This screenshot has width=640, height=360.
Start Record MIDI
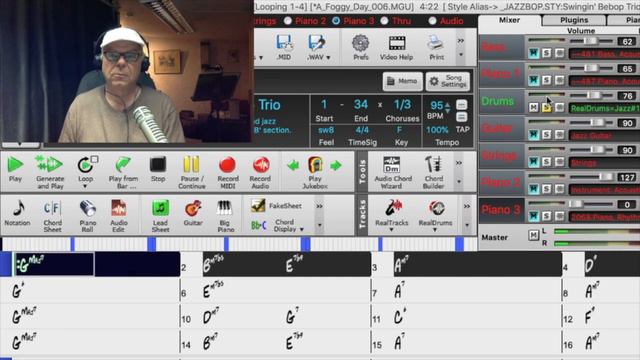[227, 172]
